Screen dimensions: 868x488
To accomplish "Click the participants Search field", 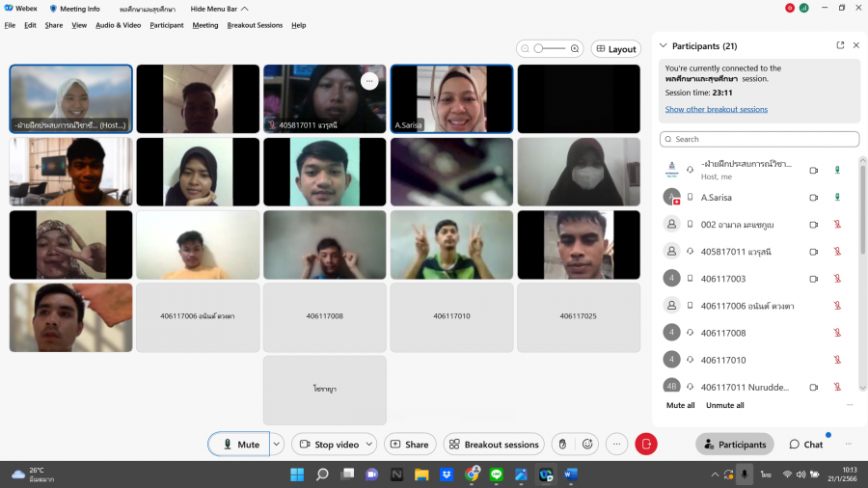I will tap(759, 139).
